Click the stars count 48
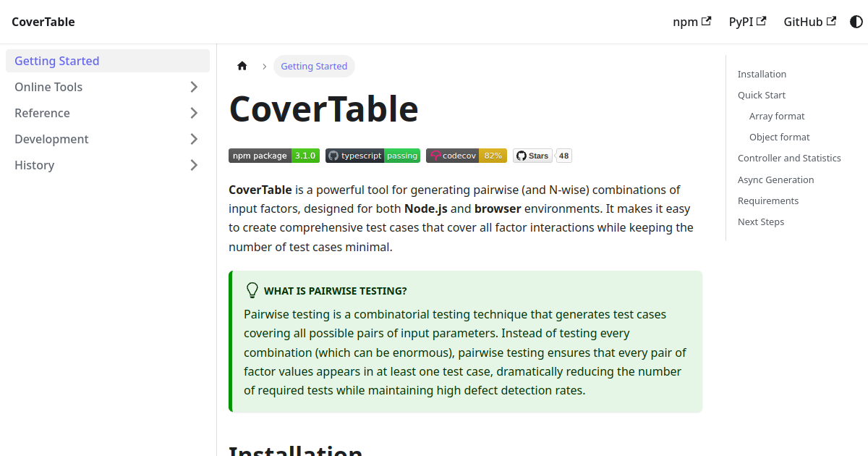The height and width of the screenshot is (456, 868). pos(563,156)
